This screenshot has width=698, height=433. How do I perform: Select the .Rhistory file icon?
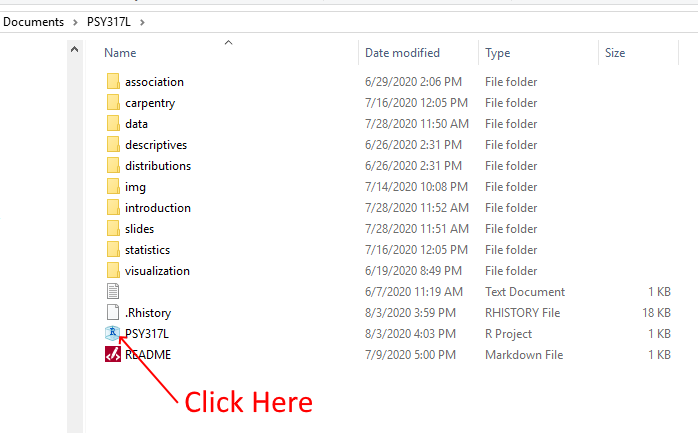tap(113, 312)
